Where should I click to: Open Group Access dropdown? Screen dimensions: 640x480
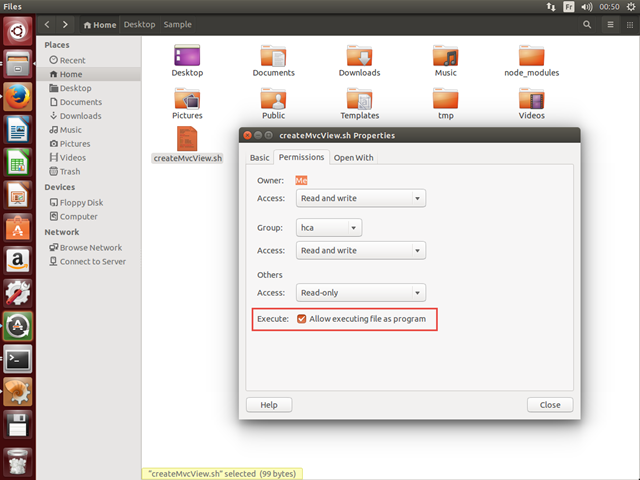361,251
